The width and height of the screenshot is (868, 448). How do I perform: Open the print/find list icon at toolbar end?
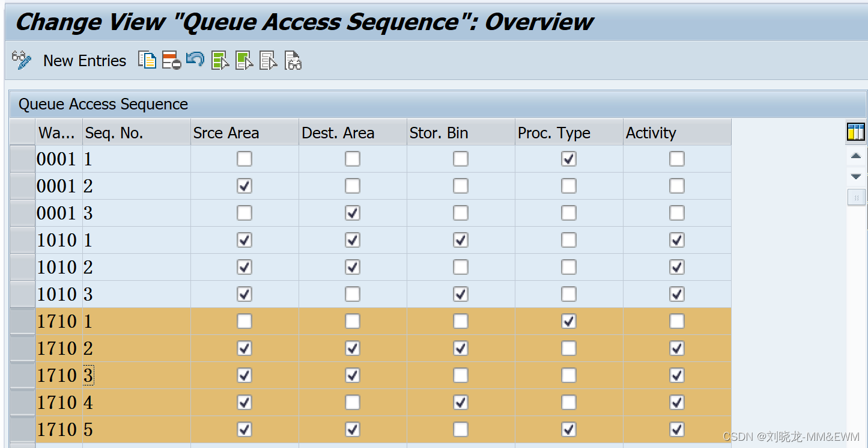pyautogui.click(x=293, y=60)
